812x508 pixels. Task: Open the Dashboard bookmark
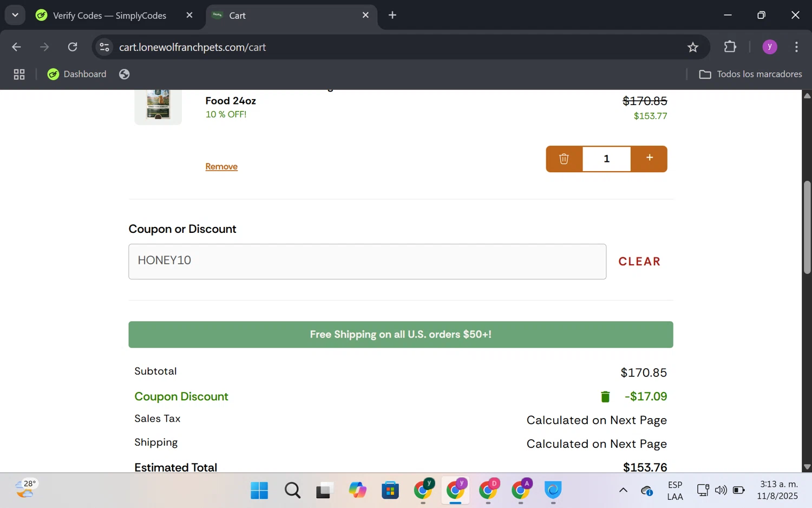point(77,74)
